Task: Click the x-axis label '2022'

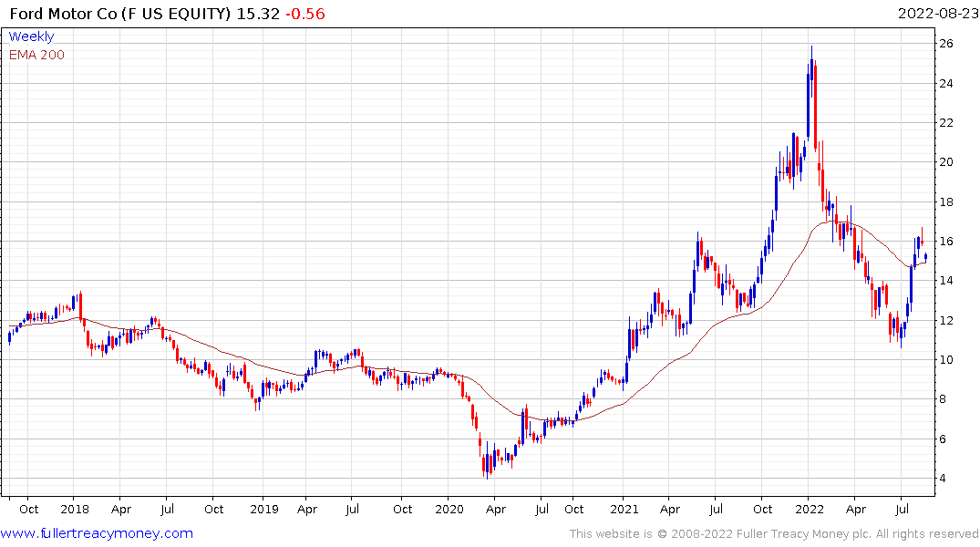Action: tap(810, 510)
